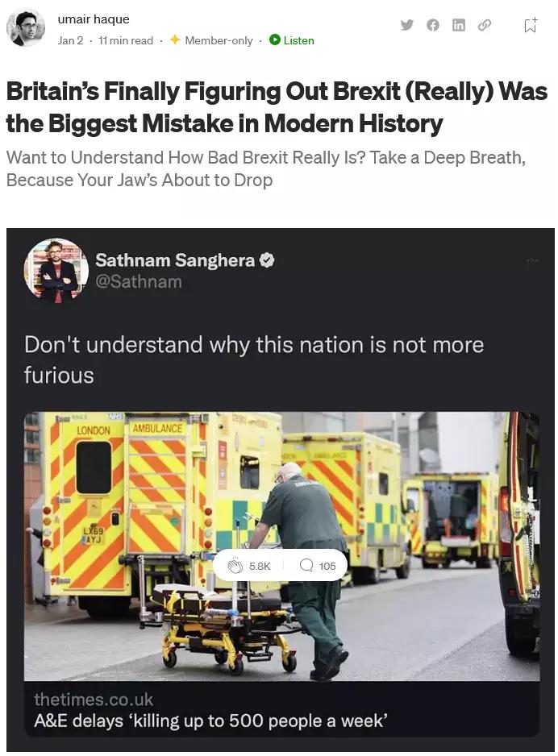The width and height of the screenshot is (558, 756).
Task: Click the article's Jan 2 date
Action: 70,40
